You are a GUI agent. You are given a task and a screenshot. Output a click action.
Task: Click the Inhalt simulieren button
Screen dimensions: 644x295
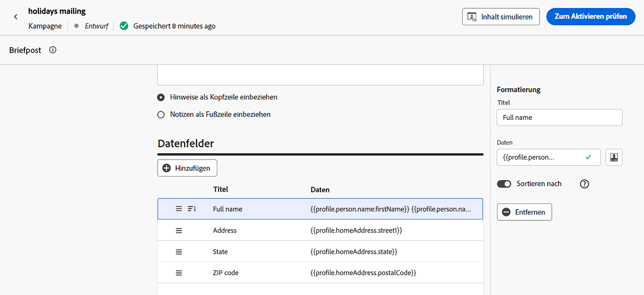pyautogui.click(x=501, y=17)
